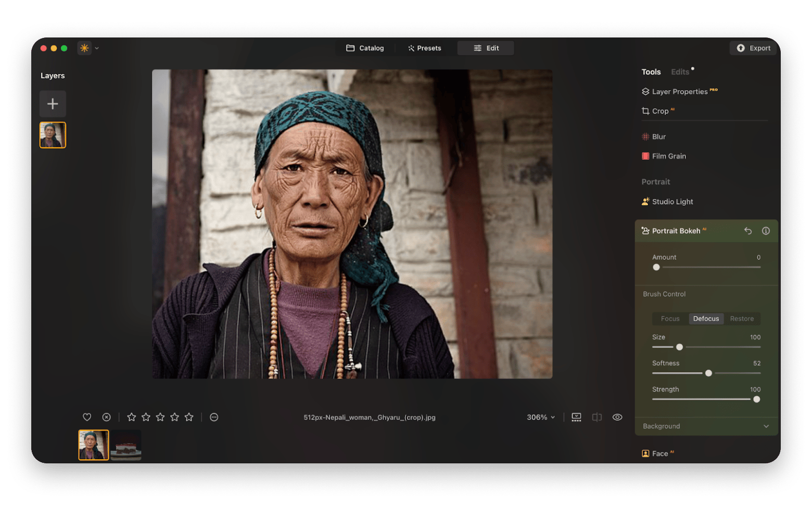Select the Crop AI tool
Screen dimensions: 812x505
click(659, 111)
